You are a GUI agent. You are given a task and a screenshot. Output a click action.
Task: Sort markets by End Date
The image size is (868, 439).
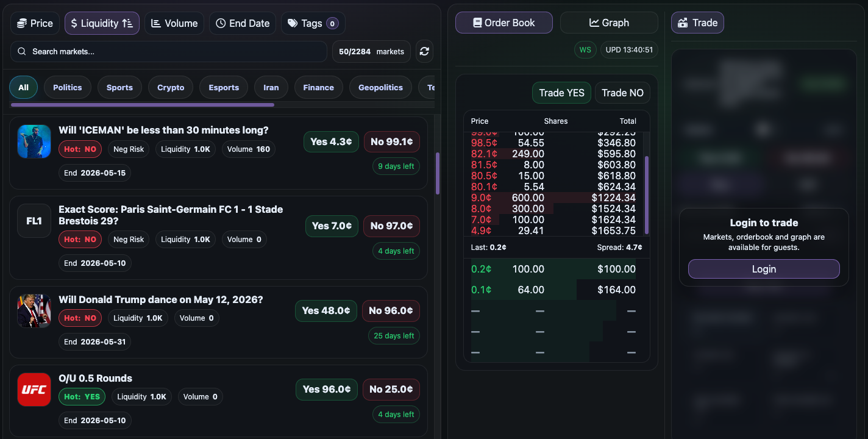[243, 23]
